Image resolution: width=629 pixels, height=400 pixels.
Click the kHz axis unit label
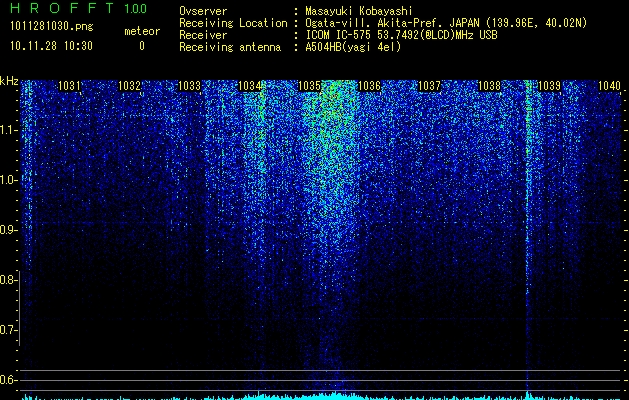(x=9, y=81)
